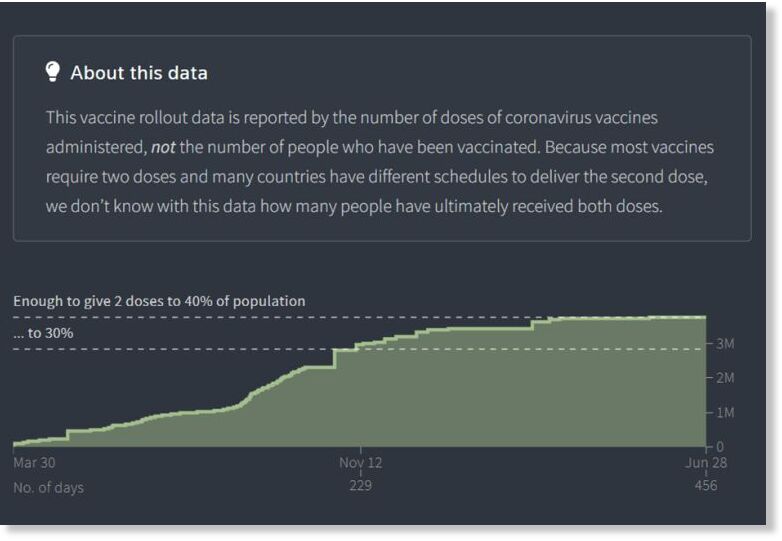Click the 229 day count label

361,485
